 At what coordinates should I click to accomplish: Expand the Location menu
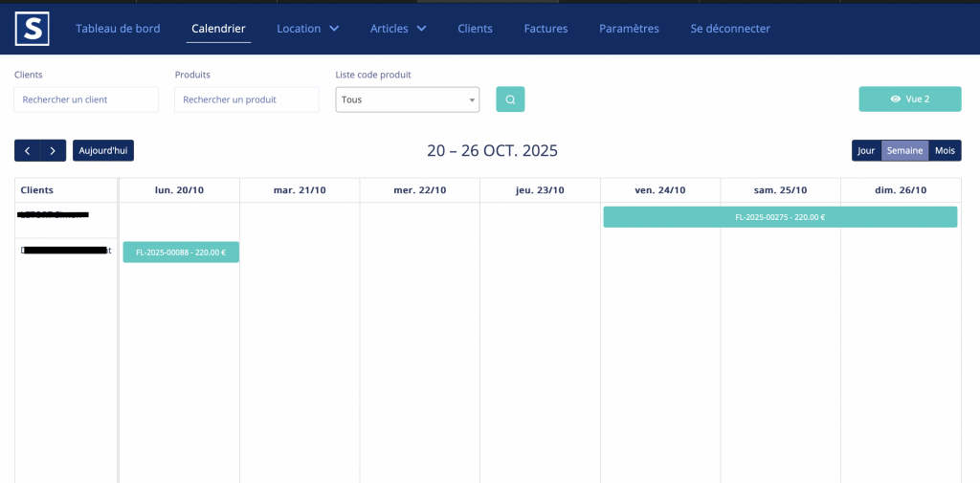pos(307,29)
